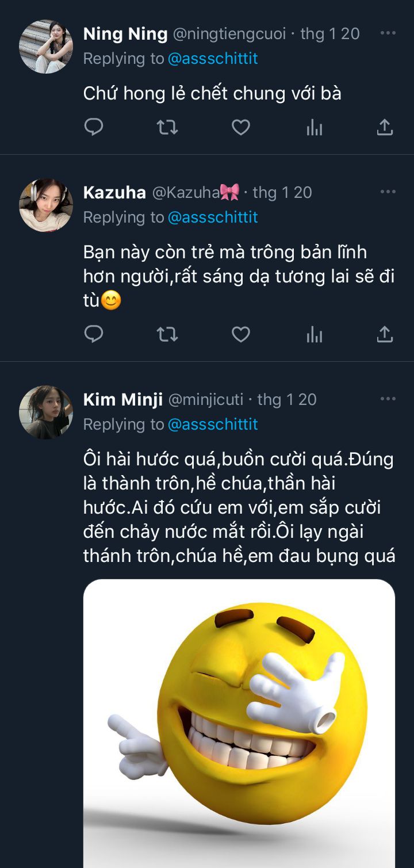Open Kim Minji's display name
The image size is (414, 868).
(123, 399)
